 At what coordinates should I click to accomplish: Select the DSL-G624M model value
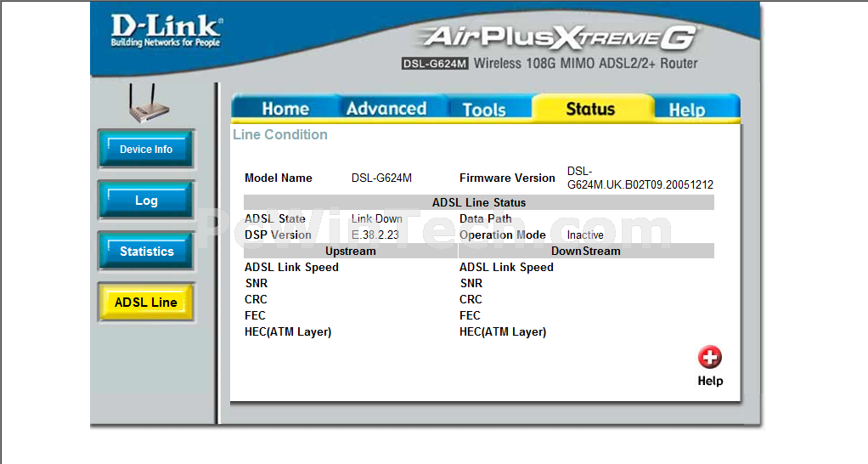click(x=381, y=178)
